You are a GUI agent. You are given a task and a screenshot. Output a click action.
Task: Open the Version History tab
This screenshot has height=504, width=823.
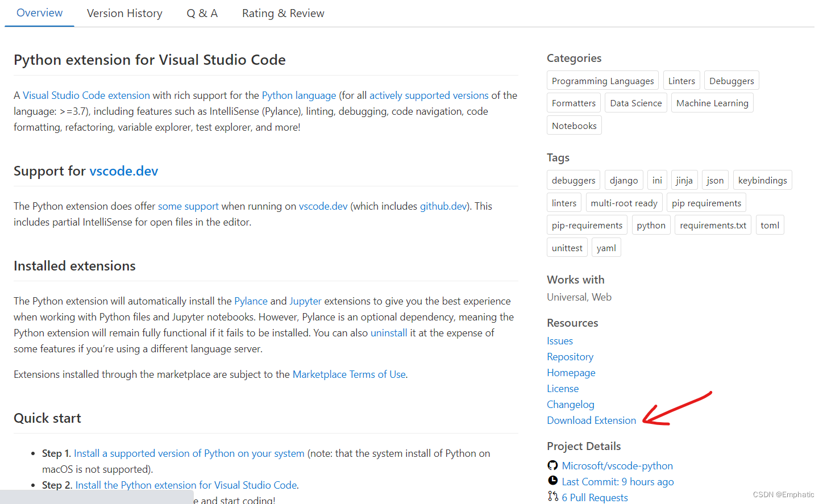(124, 13)
